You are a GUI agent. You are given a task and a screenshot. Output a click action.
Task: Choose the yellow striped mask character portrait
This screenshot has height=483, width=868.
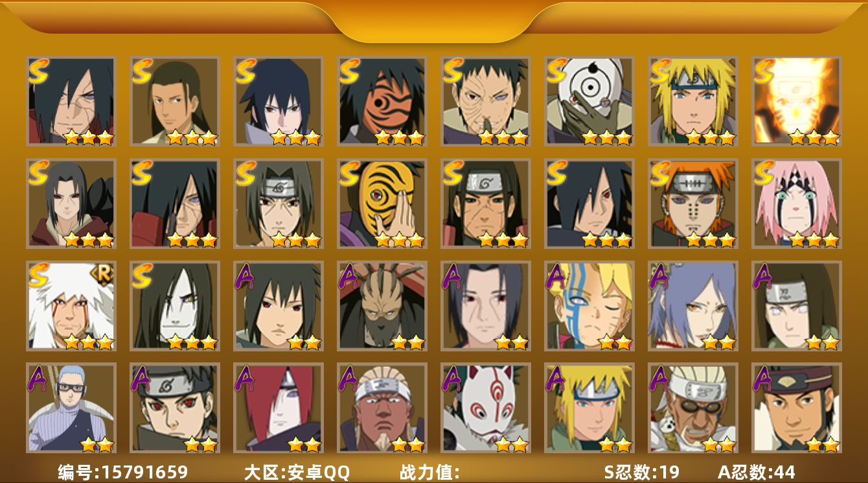382,204
